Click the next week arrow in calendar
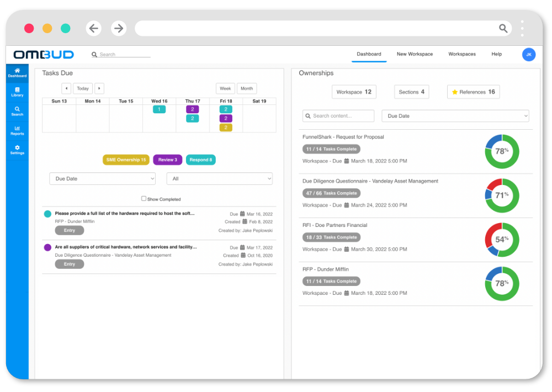 [99, 88]
